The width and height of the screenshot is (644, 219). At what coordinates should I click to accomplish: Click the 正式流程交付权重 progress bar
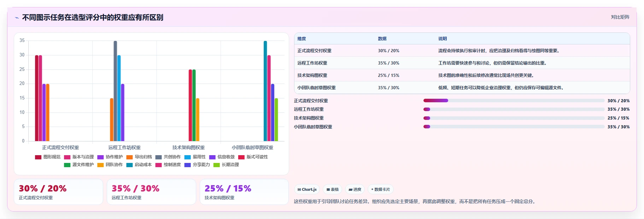[x=514, y=101]
